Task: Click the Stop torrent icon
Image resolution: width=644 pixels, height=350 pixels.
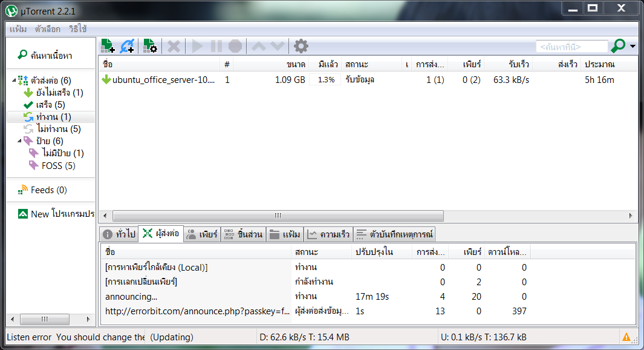Action: [235, 46]
